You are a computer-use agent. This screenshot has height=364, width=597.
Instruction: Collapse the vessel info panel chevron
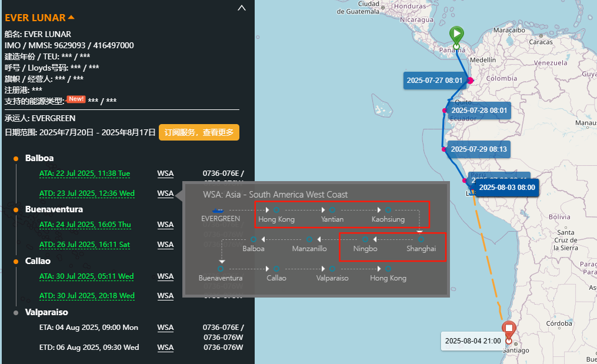tap(242, 8)
